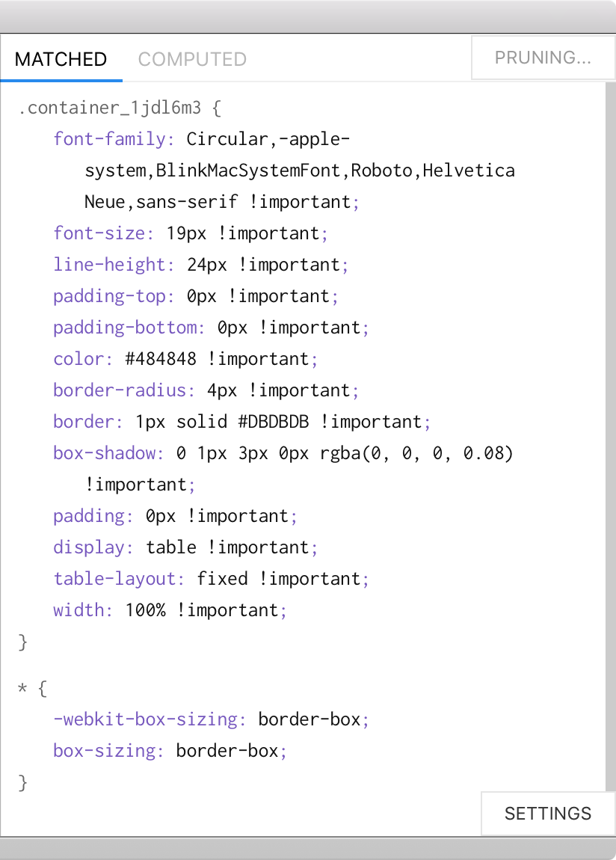
Task: Open the SETTINGS button
Action: pos(547,813)
